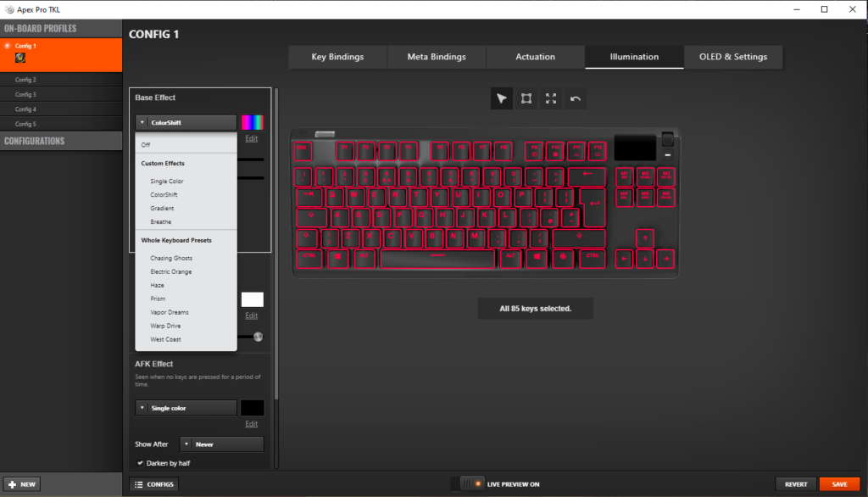Click Edit link under AFK black swatch

pos(251,424)
